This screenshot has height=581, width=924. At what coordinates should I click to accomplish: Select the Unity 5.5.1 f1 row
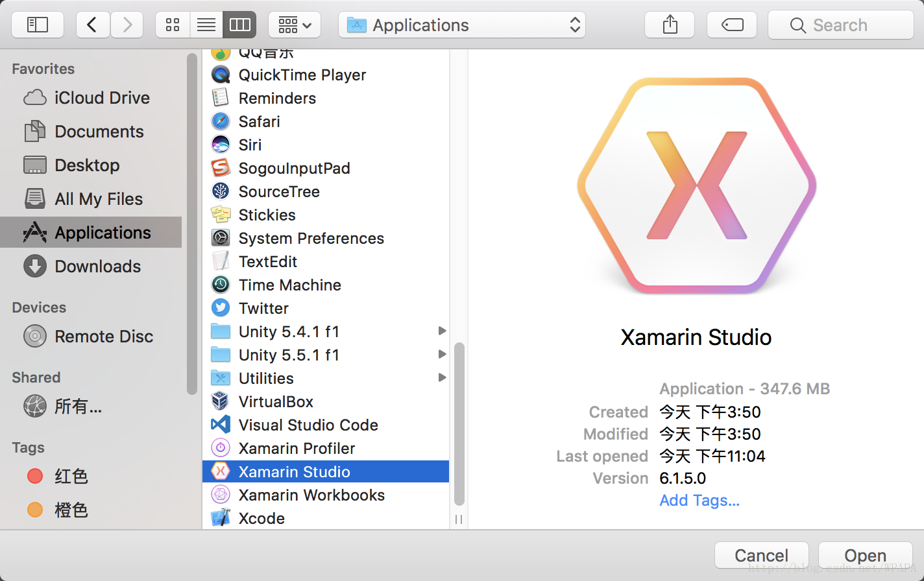(x=326, y=355)
